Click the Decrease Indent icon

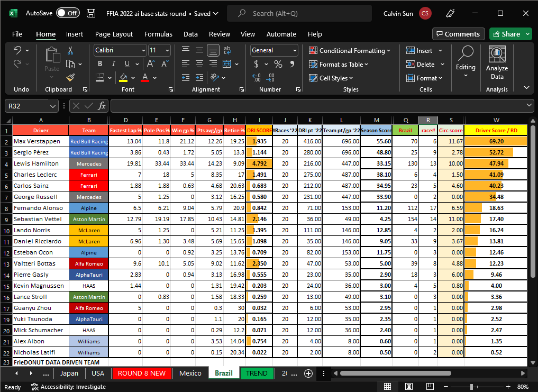coord(186,78)
